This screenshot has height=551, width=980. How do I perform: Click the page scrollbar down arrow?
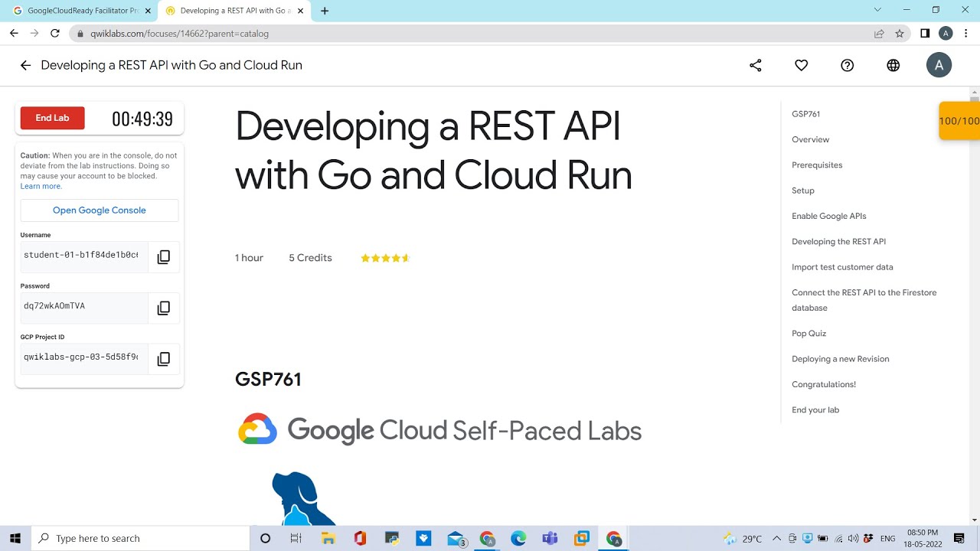[x=975, y=520]
